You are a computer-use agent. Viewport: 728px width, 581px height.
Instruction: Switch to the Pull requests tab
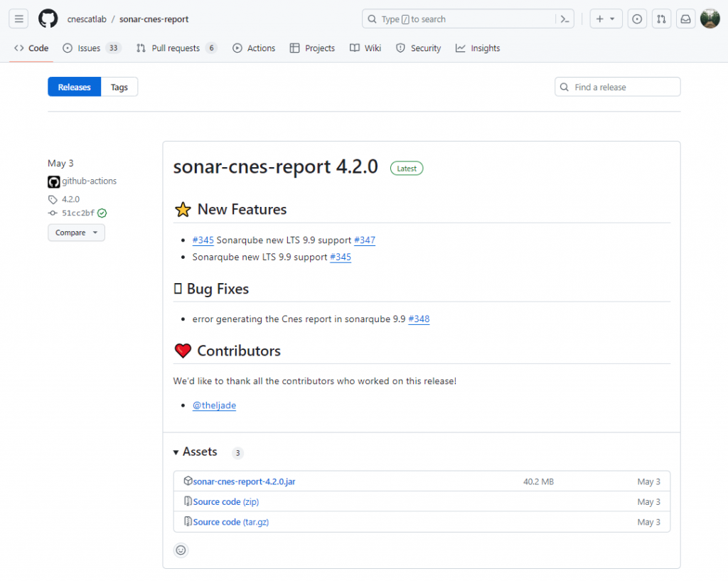pos(176,48)
